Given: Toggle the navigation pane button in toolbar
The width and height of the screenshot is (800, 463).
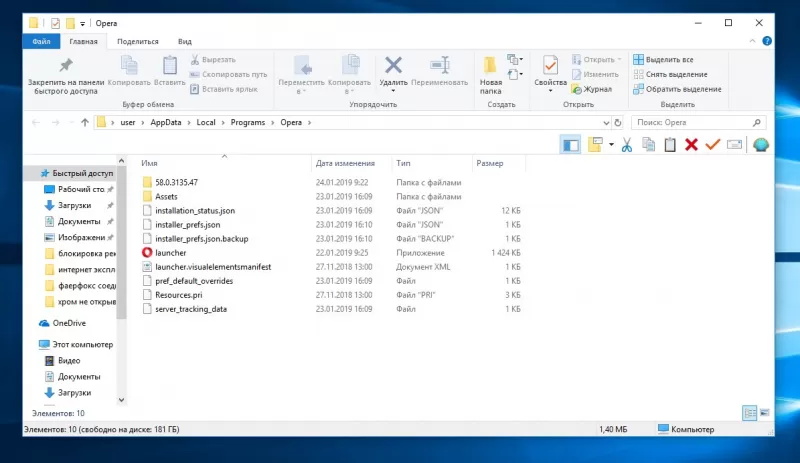Looking at the screenshot, I should click(x=571, y=145).
